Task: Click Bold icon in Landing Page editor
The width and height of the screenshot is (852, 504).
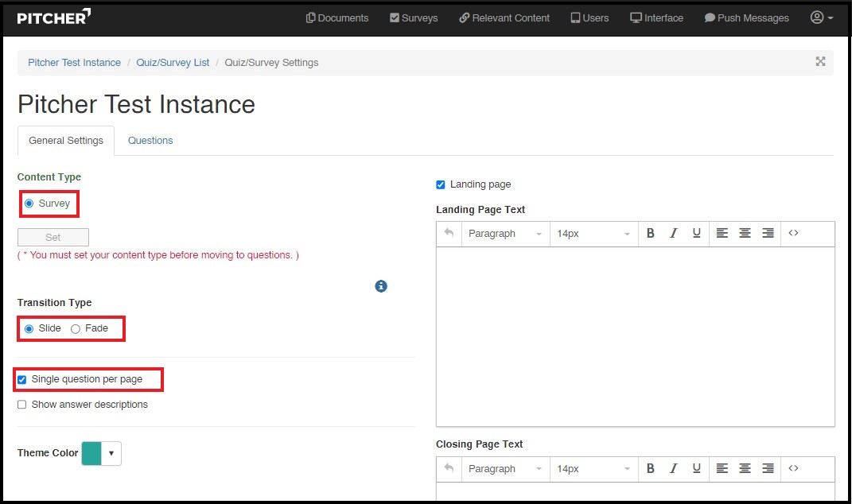Action: 650,234
